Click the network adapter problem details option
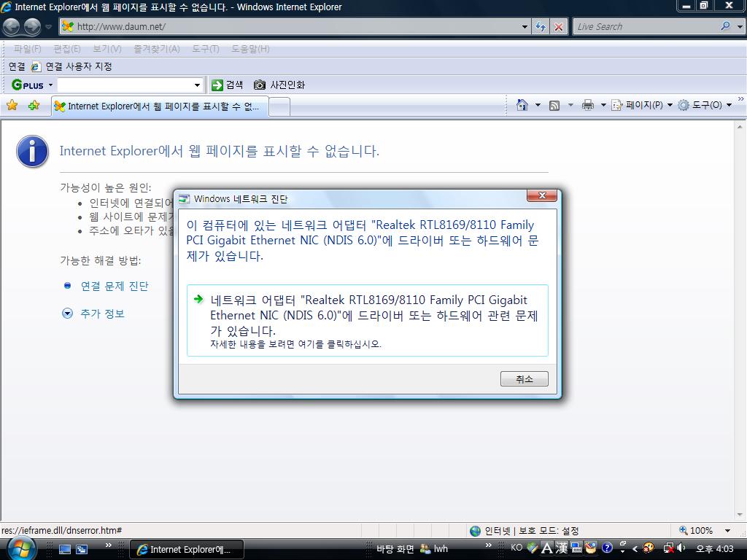Viewport: 747px width, 560px height. click(x=368, y=321)
